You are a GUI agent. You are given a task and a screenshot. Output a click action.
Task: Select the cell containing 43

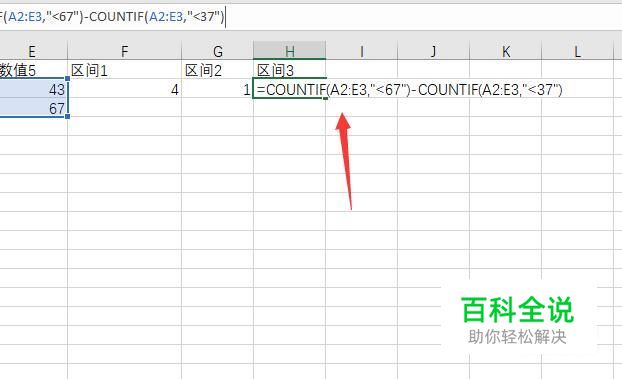[x=33, y=89]
